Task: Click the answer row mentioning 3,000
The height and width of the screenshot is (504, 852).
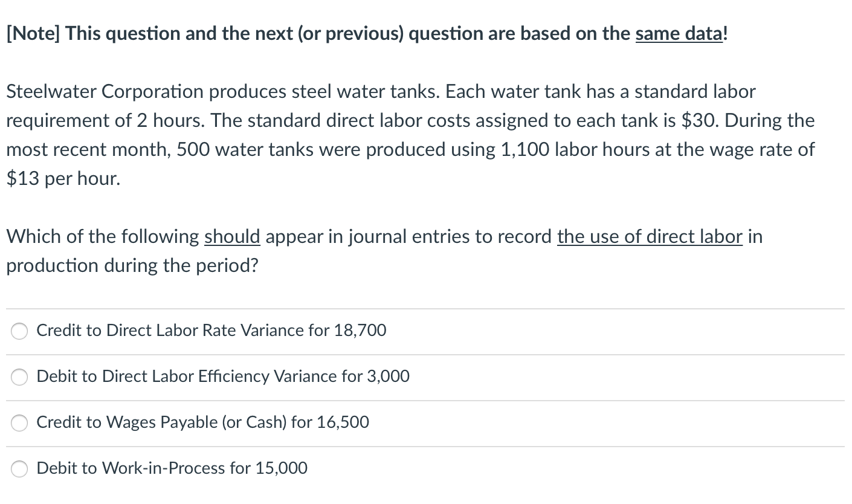Action: [222, 376]
